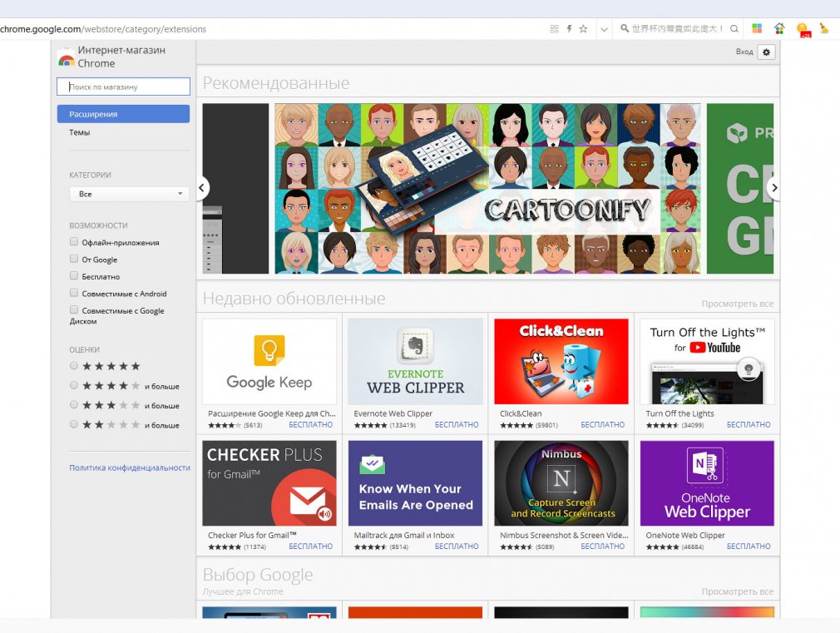This screenshot has width=840, height=633.
Task: Click БЕСПЛАТНО button under Google Keep
Action: pyautogui.click(x=311, y=424)
